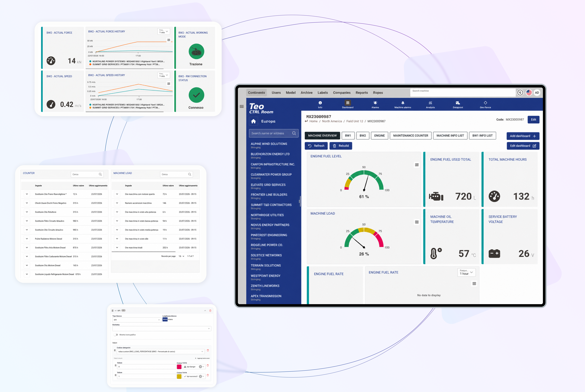585x392 pixels.
Task: Open Engine Fuel Rate frequency 1 hour dropdown
Action: pyautogui.click(x=466, y=273)
